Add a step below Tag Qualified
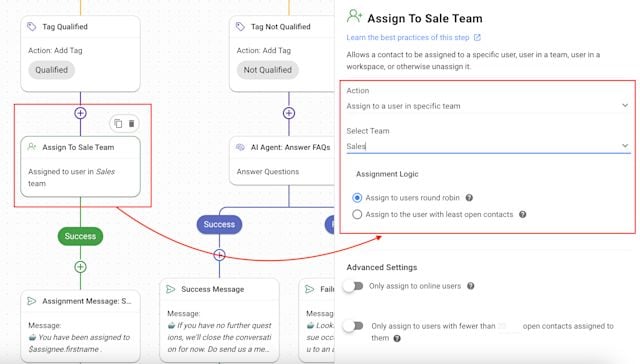Viewport: 640px width, 364px height. (x=80, y=113)
